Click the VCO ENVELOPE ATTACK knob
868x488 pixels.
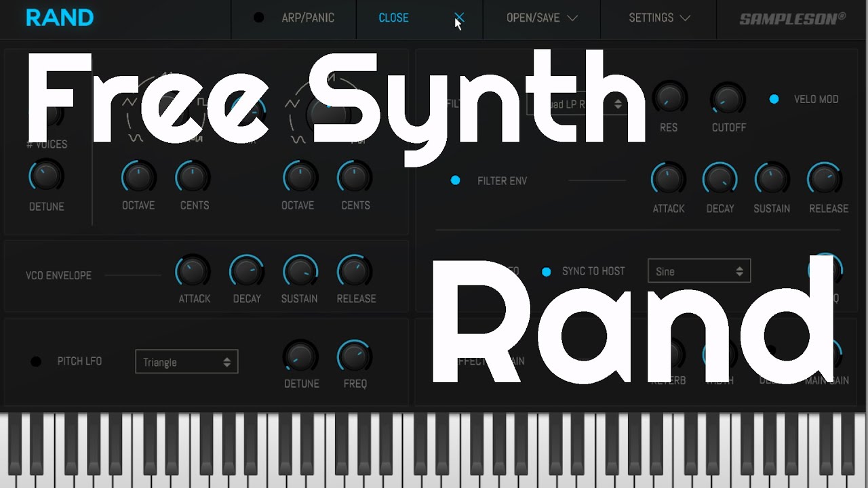[193, 271]
